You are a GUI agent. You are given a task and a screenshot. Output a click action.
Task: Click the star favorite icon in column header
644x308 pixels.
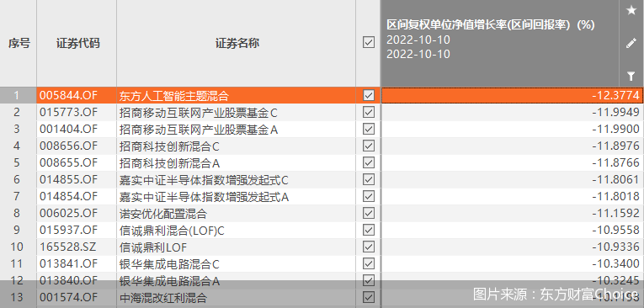pyautogui.click(x=631, y=11)
